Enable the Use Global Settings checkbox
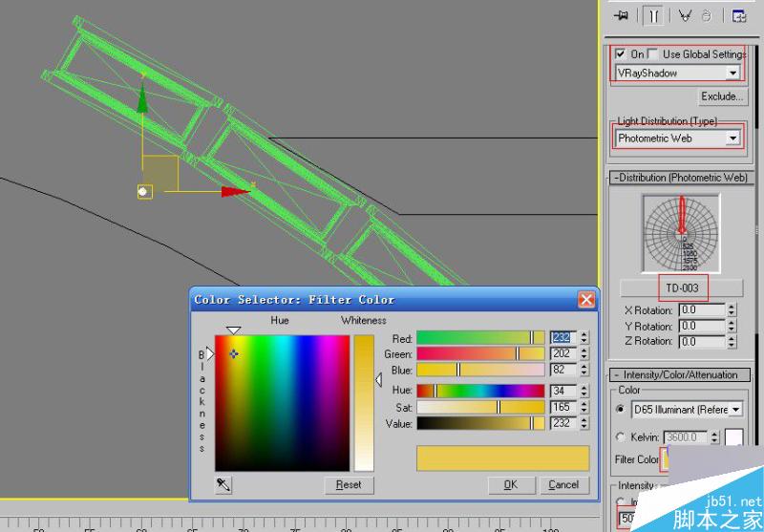The width and height of the screenshot is (764, 532). pos(652,53)
